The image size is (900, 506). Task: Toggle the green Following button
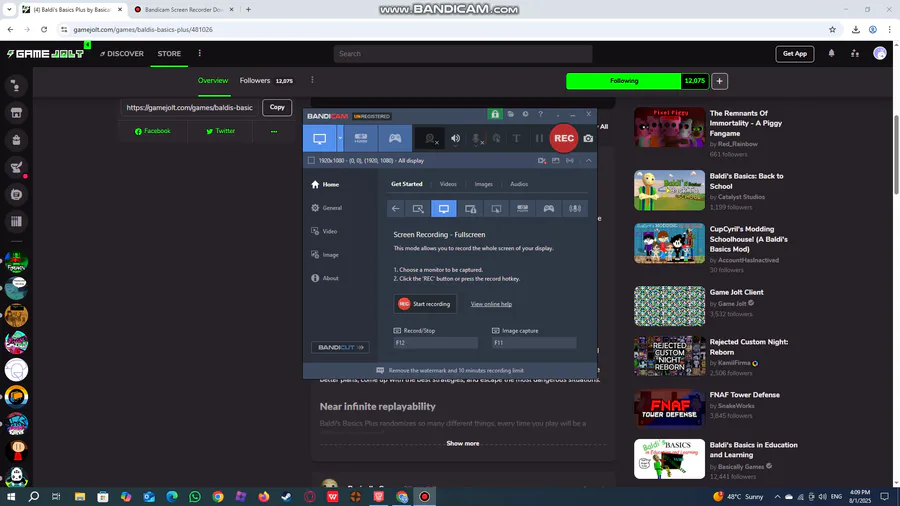[623, 81]
